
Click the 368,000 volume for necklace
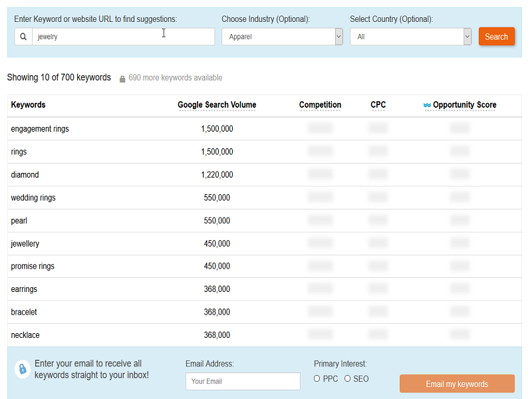tap(217, 335)
